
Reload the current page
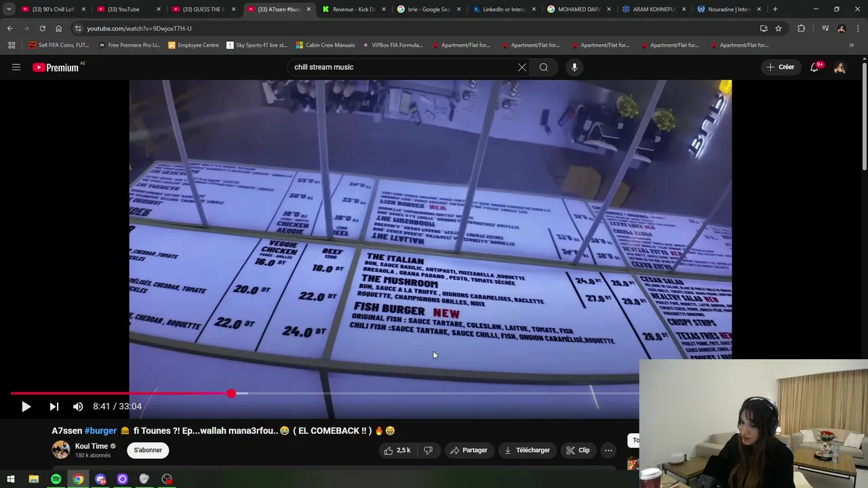(42, 28)
